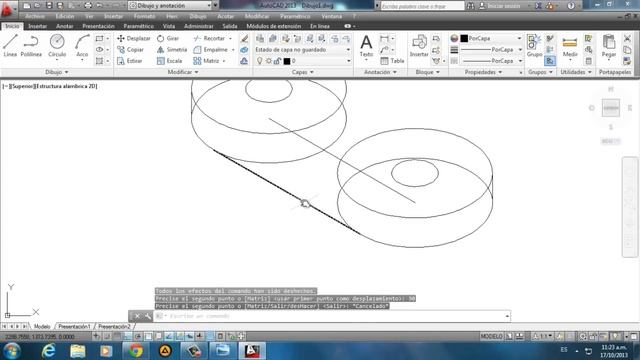
Task: Toggle the layer freeze sun icon
Action: point(269,61)
